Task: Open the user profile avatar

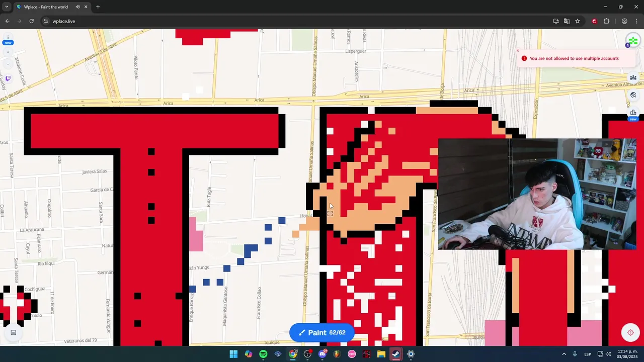Action: (632, 41)
